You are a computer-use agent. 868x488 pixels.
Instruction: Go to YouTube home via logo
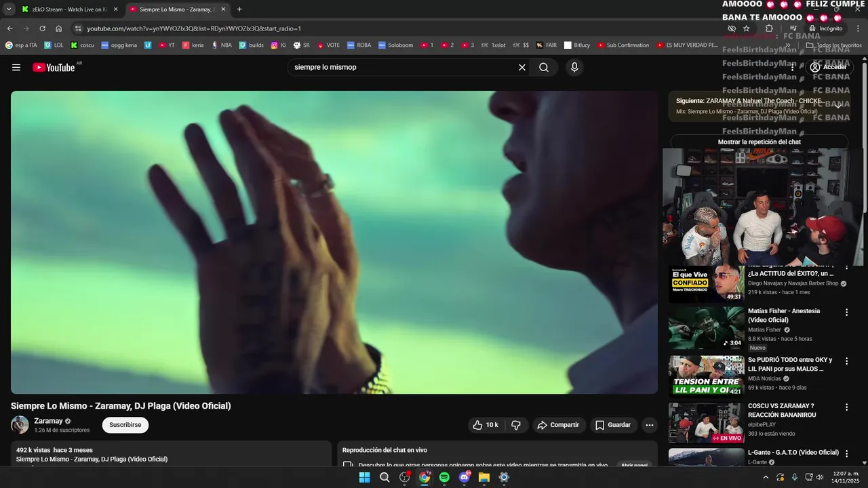[54, 67]
